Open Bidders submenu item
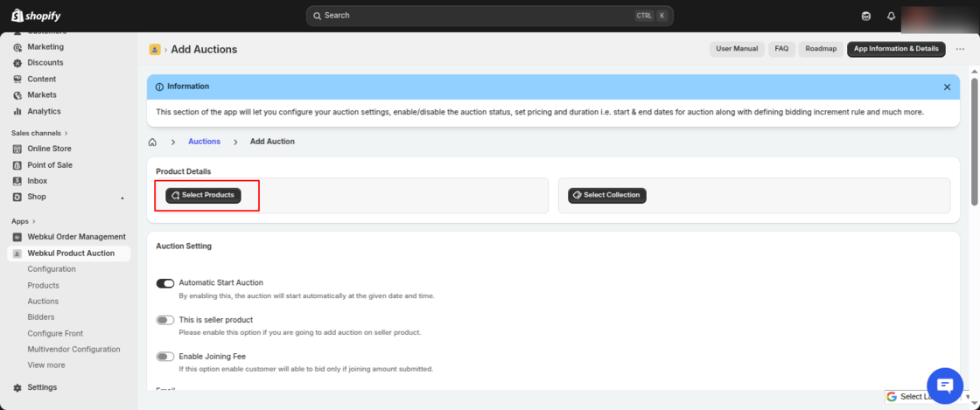Viewport: 980px width, 410px height. click(x=40, y=317)
